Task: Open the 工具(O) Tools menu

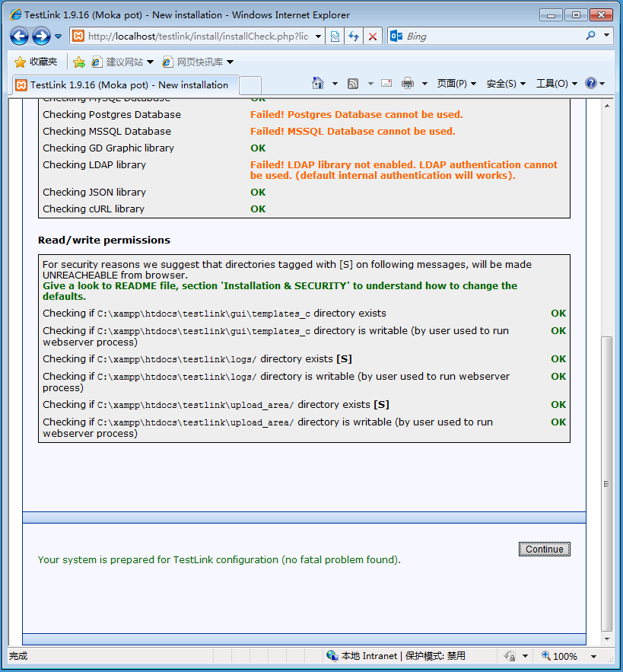Action: tap(557, 84)
